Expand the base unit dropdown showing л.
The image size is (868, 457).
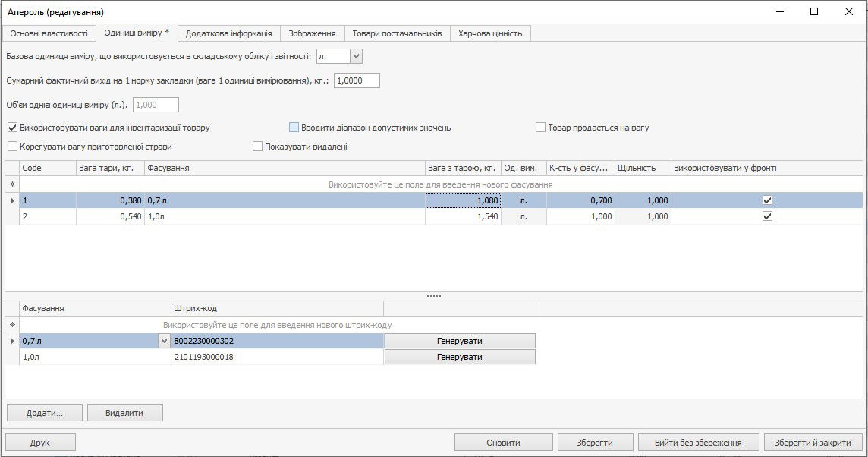[x=357, y=56]
